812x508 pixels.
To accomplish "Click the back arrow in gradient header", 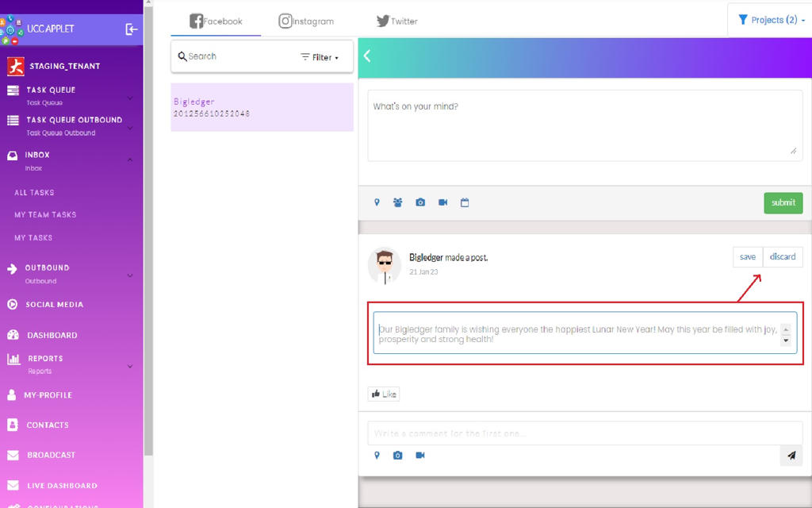I will pos(367,56).
